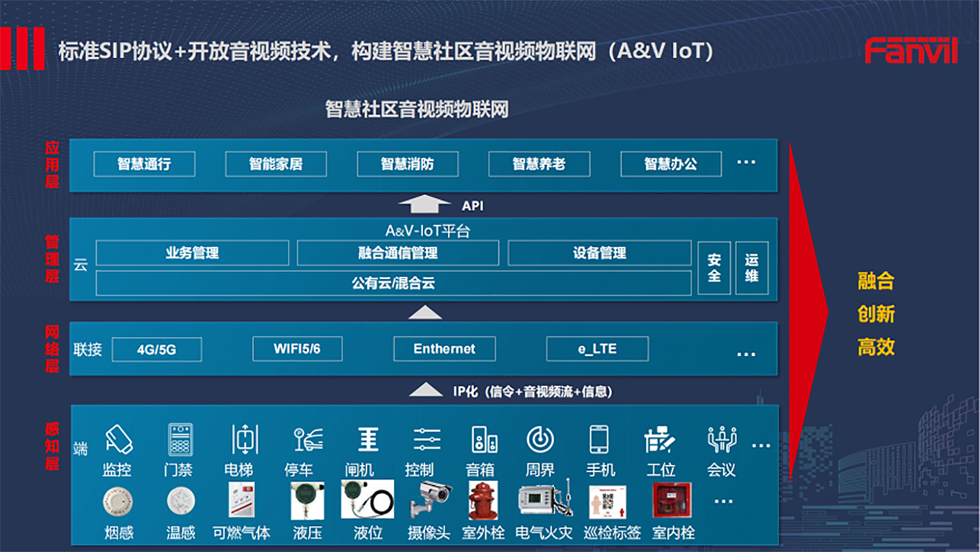
Task: Select the e_LTE network option
Action: pyautogui.click(x=597, y=349)
